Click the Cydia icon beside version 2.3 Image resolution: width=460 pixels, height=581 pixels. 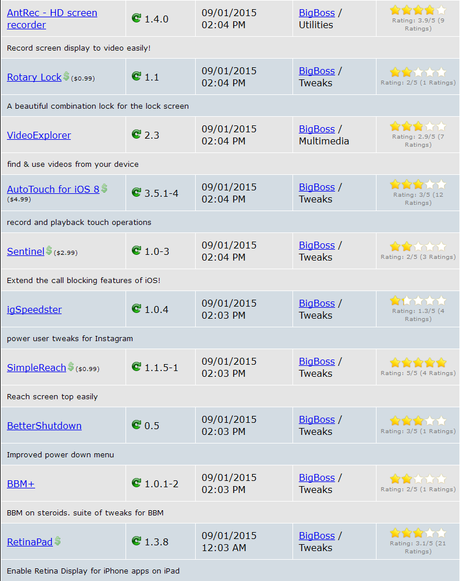tap(136, 134)
